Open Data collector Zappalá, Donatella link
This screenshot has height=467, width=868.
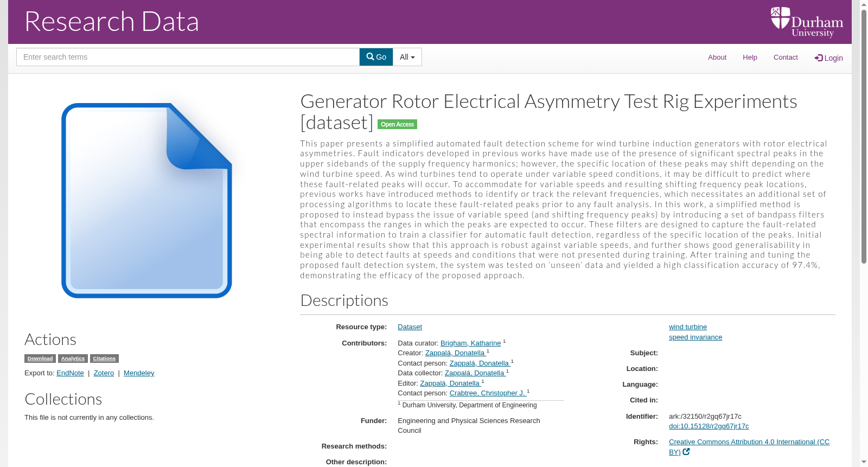475,373
